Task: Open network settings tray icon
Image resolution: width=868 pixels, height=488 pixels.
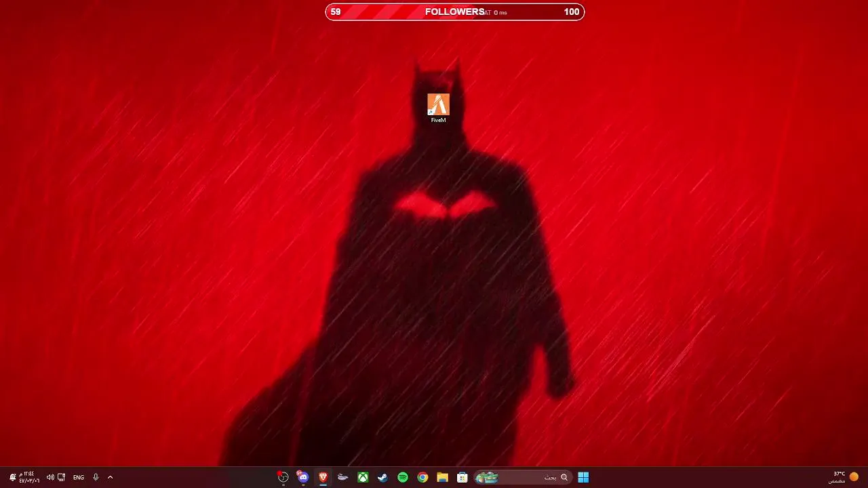Action: [62, 477]
